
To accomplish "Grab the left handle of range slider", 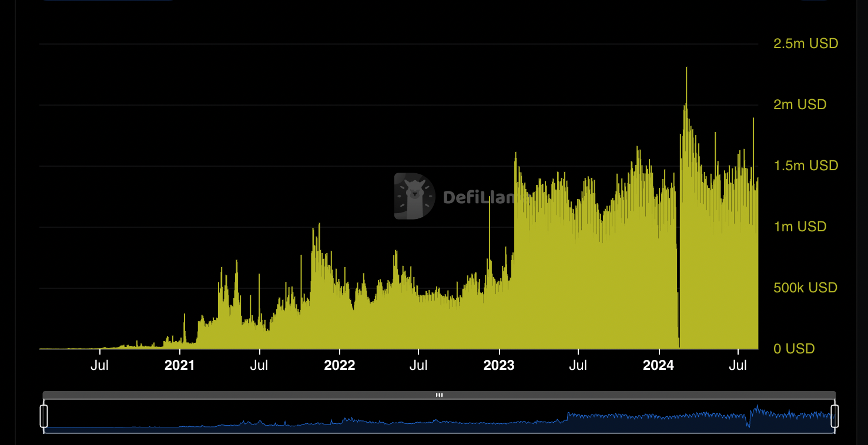I will [x=43, y=416].
